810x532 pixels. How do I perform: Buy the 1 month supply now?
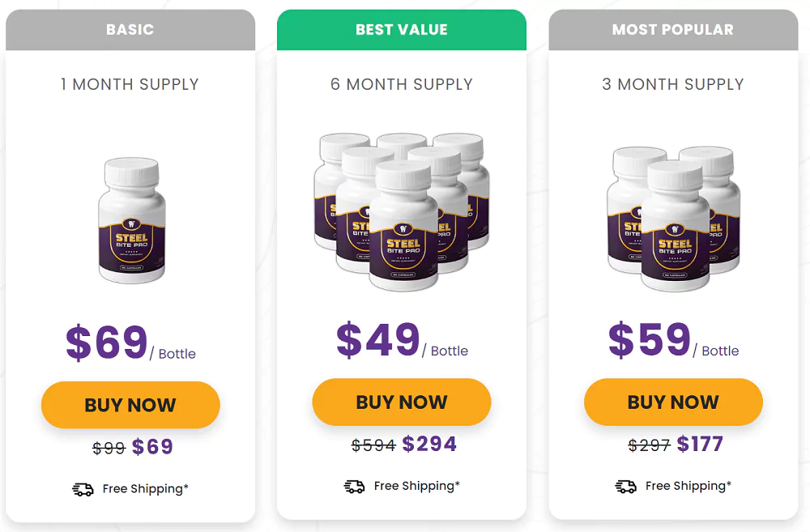[x=130, y=405]
